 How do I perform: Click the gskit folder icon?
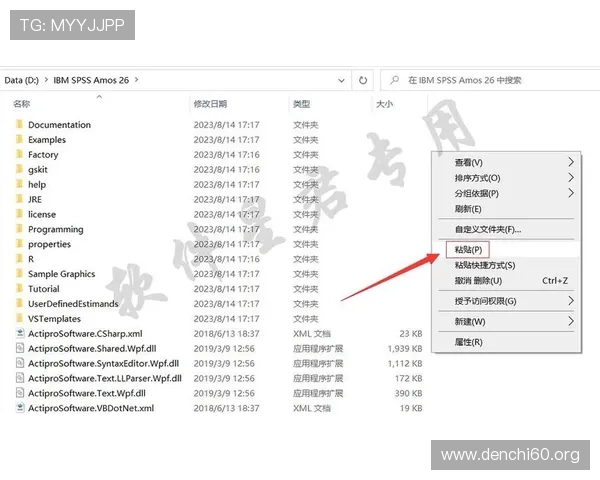[19, 169]
